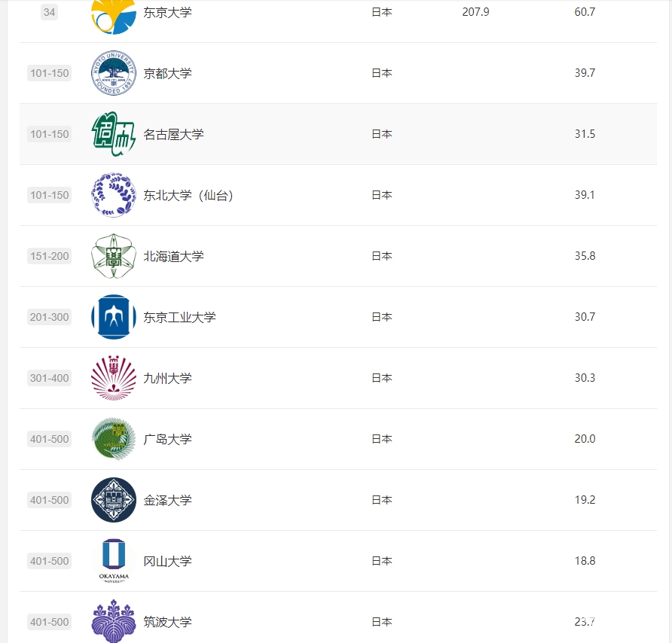Click the Hiroshima University green logo

[x=114, y=439]
